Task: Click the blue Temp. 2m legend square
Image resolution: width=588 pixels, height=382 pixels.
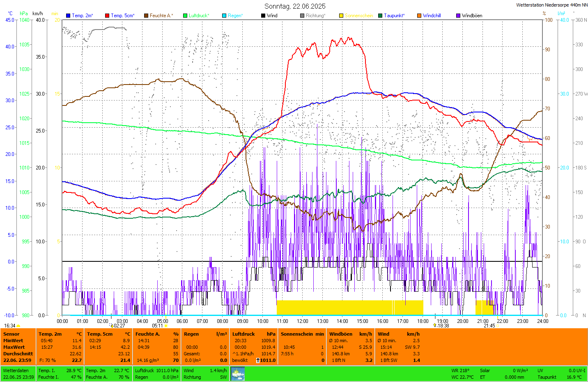Action: click(x=68, y=16)
